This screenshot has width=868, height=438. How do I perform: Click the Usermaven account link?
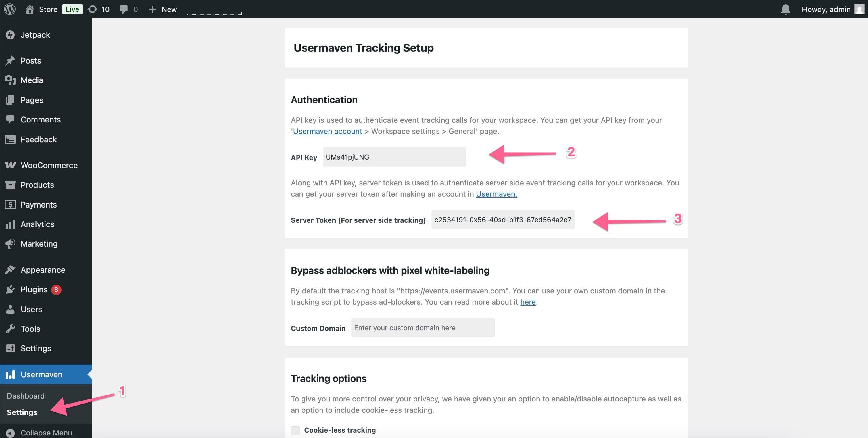327,131
